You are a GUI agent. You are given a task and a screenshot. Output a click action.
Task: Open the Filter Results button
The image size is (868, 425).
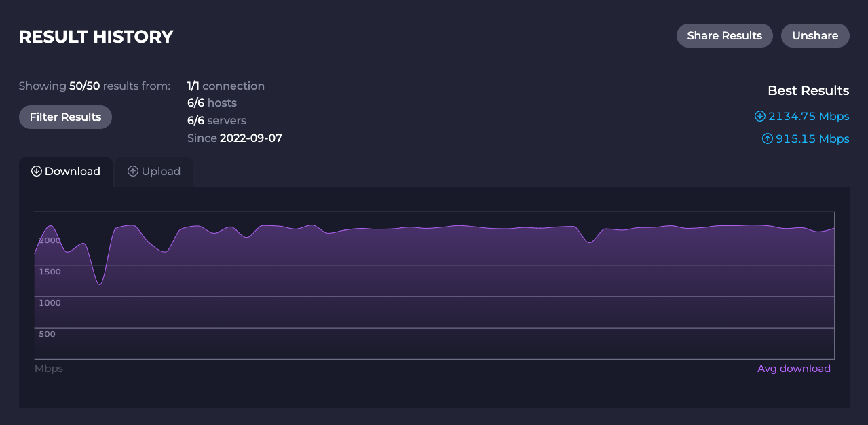click(65, 117)
